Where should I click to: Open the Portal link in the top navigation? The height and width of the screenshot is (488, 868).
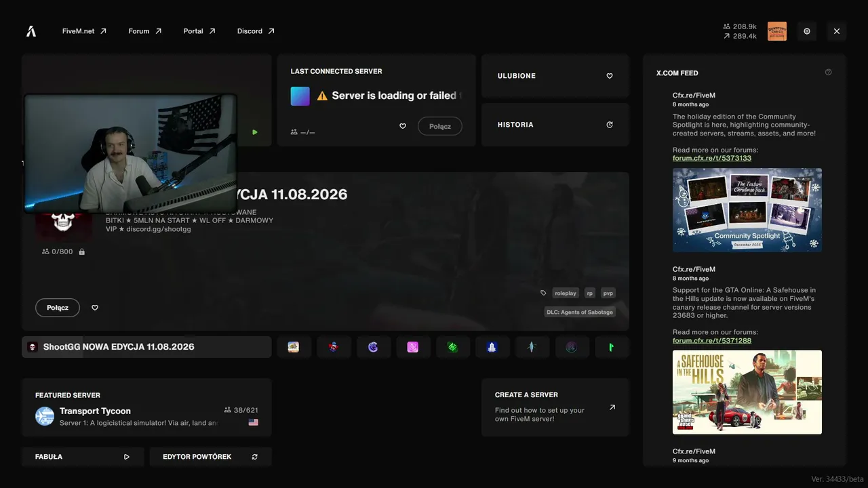pyautogui.click(x=199, y=31)
